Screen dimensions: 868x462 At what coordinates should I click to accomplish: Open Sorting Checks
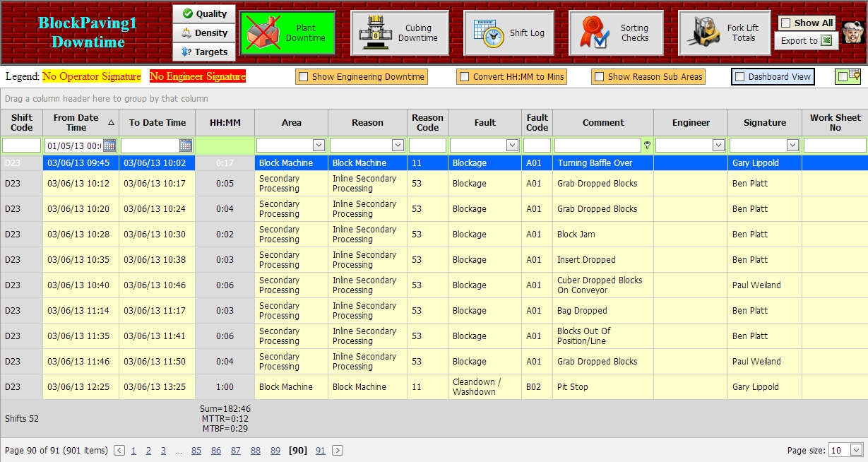click(616, 33)
